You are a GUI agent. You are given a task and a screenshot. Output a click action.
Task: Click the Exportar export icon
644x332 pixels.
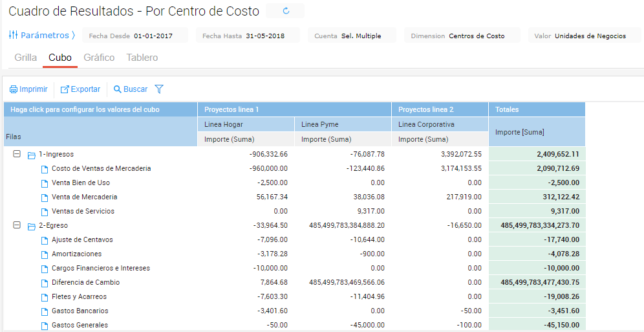65,89
